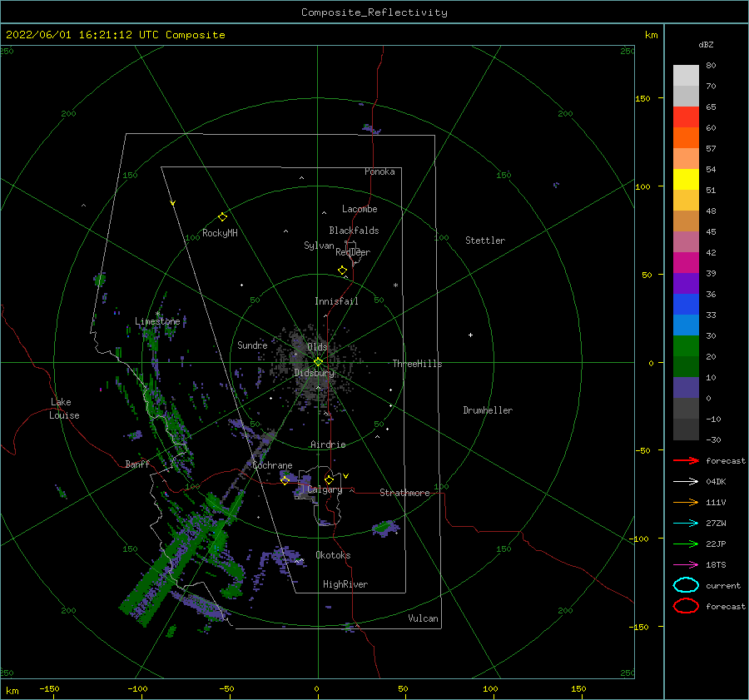
Task: Click the Airdrie label
Action: (328, 444)
